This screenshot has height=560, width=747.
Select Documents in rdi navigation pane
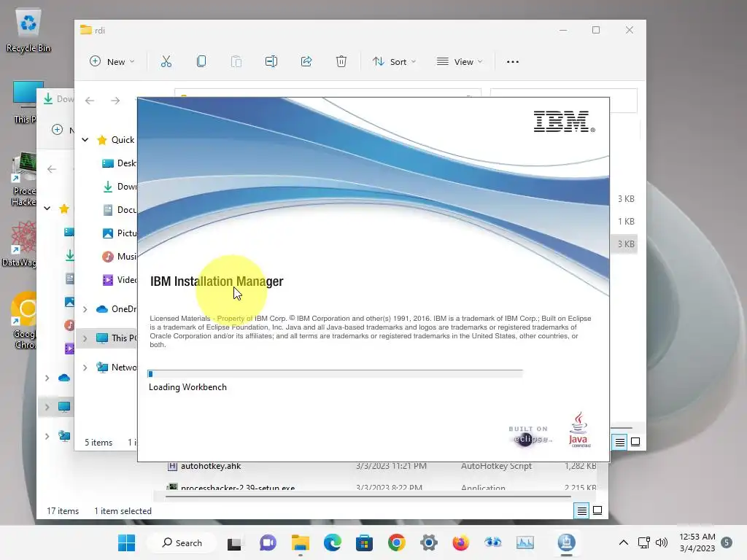tap(120, 210)
